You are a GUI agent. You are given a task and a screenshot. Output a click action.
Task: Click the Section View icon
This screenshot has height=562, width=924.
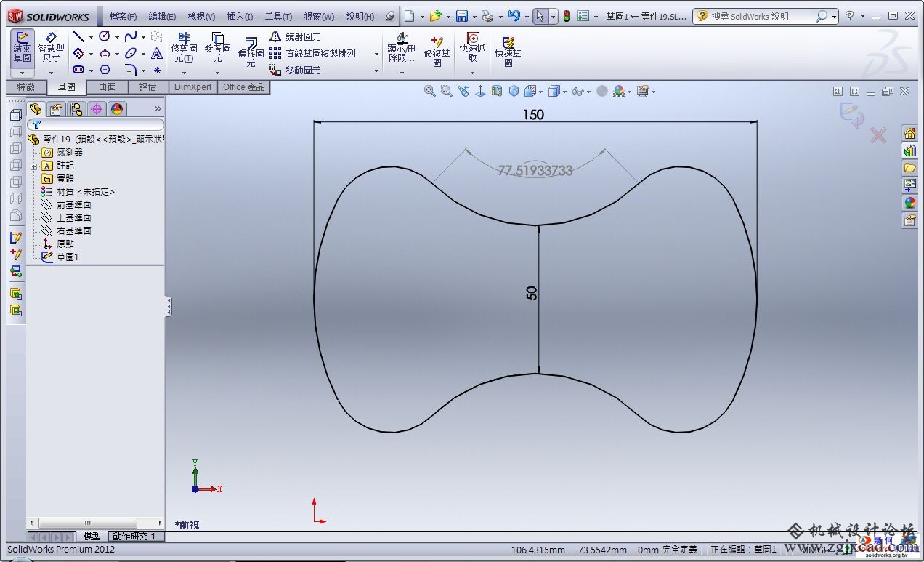click(497, 91)
